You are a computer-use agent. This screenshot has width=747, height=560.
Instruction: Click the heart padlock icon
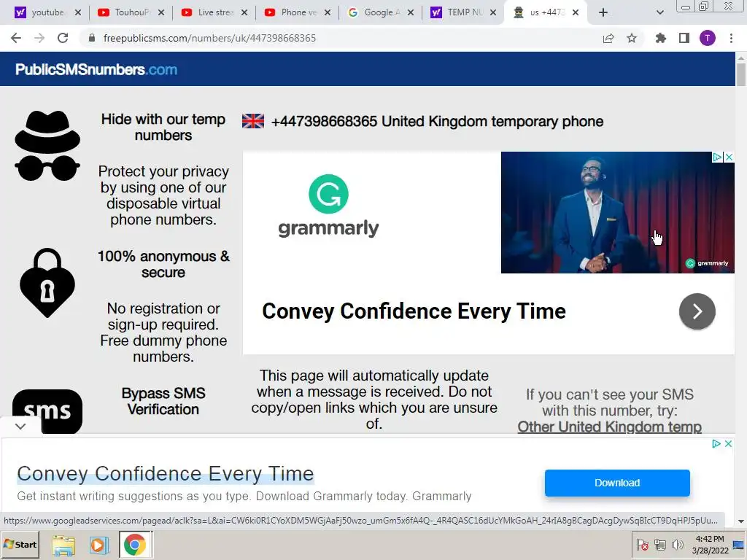[47, 283]
